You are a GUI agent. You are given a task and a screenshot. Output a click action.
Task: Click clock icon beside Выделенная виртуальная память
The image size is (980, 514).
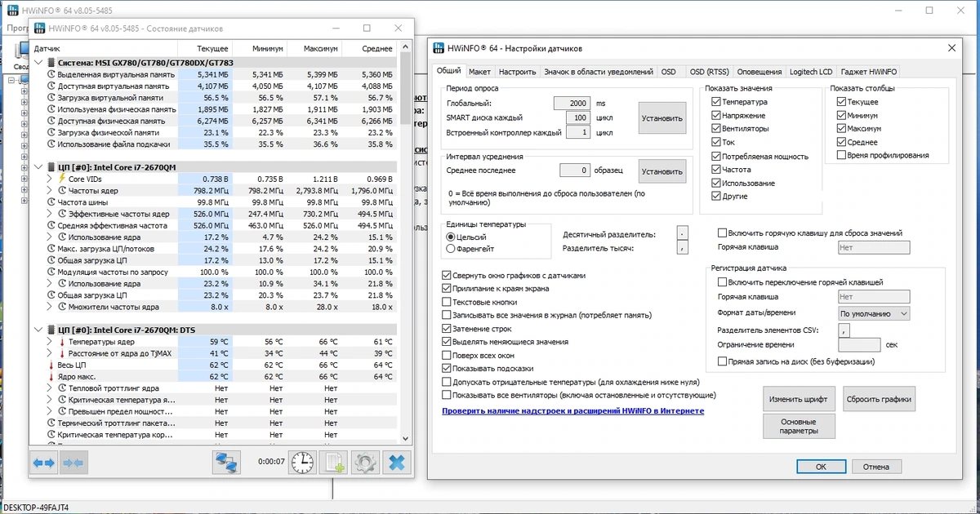tap(51, 74)
